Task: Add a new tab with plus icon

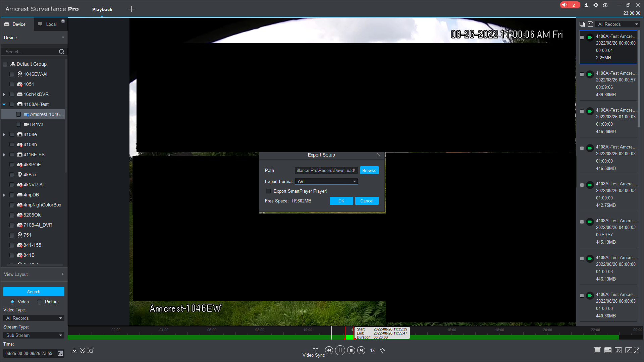Action: [x=131, y=9]
